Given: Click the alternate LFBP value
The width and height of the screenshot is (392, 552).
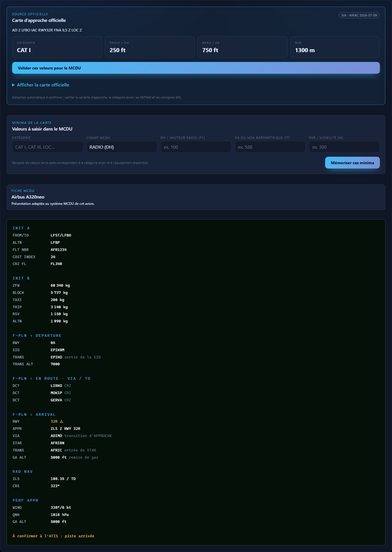Looking at the screenshot, I should 55,243.
